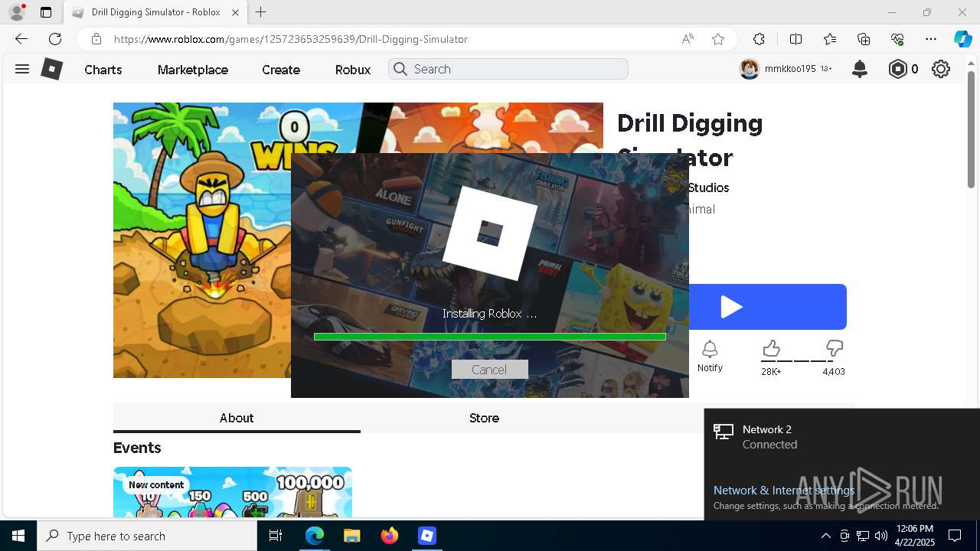Open the Windows action center
The height and width of the screenshot is (551, 980).
[x=955, y=536]
